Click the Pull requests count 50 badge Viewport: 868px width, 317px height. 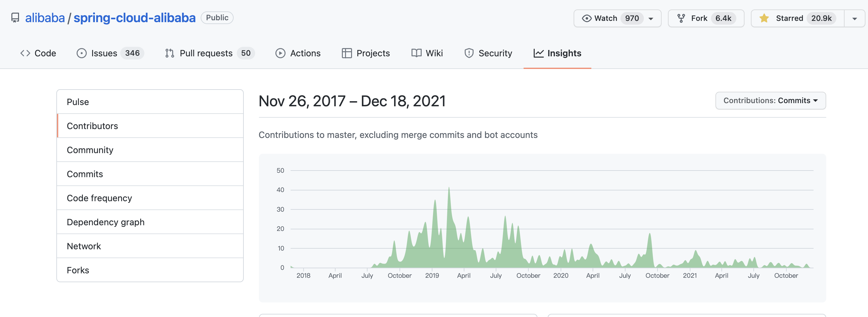tap(246, 53)
